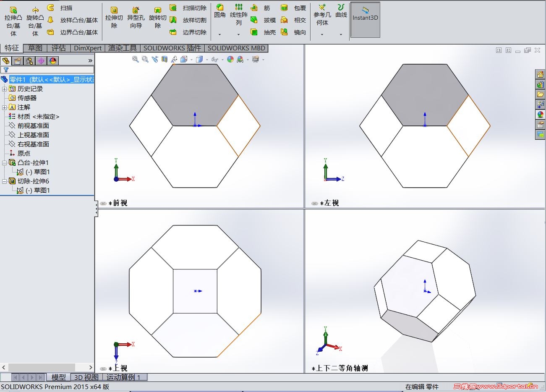This screenshot has width=546, height=392.
Task: Select the 拉伸凸台/基体 extrude boss tool
Action: (13, 21)
